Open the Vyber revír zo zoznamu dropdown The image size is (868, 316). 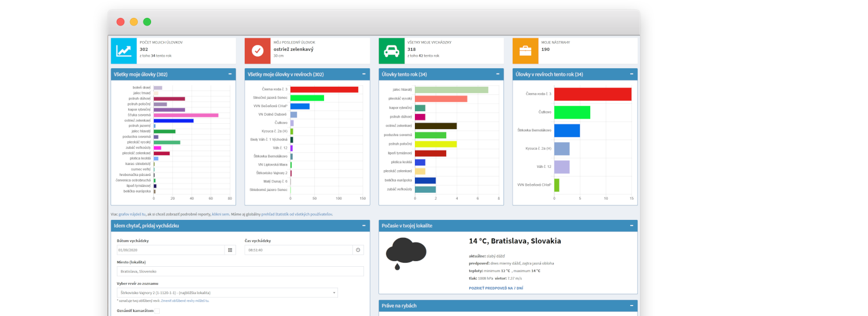coord(227,293)
